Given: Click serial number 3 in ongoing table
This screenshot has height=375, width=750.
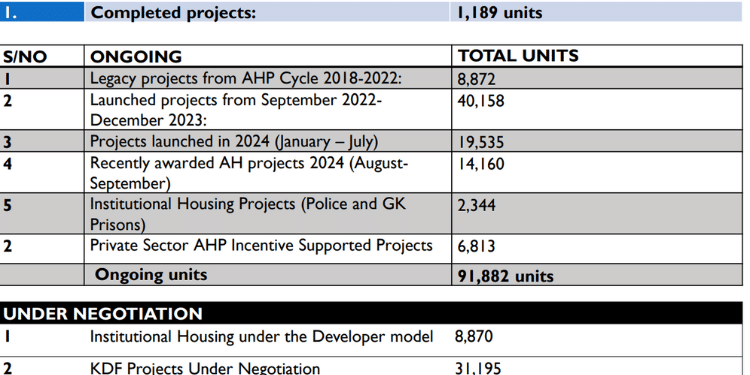Looking at the screenshot, I should [7, 142].
